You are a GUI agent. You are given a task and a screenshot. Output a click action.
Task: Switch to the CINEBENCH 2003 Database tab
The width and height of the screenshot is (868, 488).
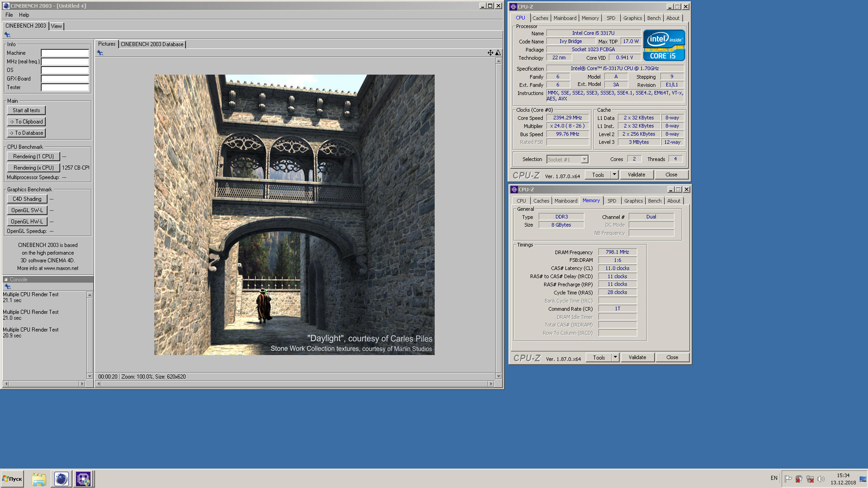(x=152, y=44)
